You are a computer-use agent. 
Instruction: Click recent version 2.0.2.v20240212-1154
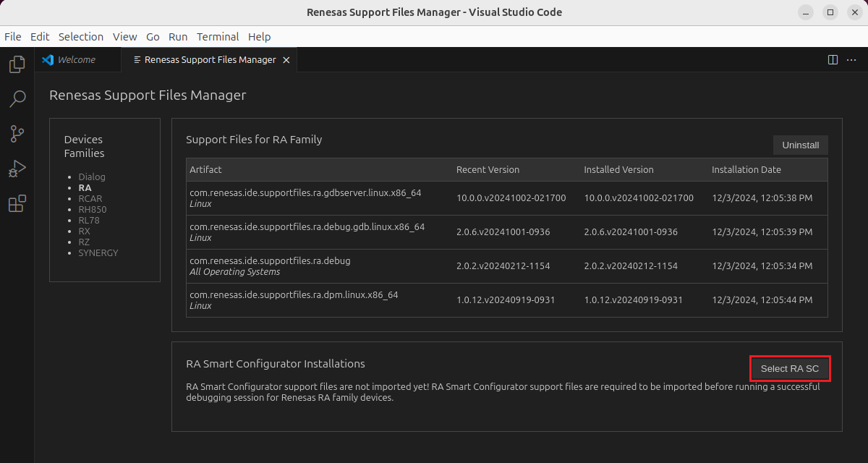(x=503, y=266)
